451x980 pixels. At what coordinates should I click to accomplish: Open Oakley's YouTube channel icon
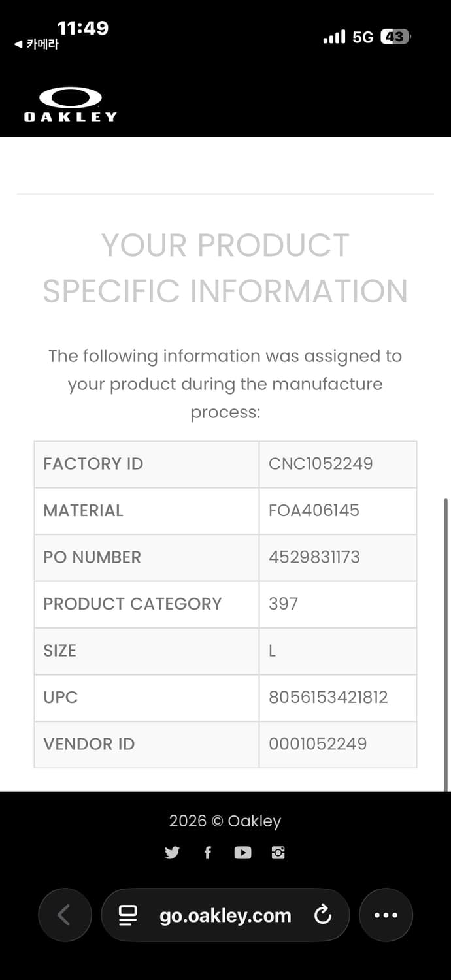click(242, 853)
